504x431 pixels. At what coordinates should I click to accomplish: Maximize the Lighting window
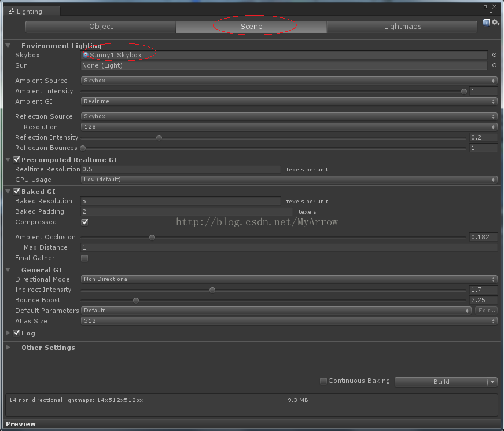(x=485, y=6)
